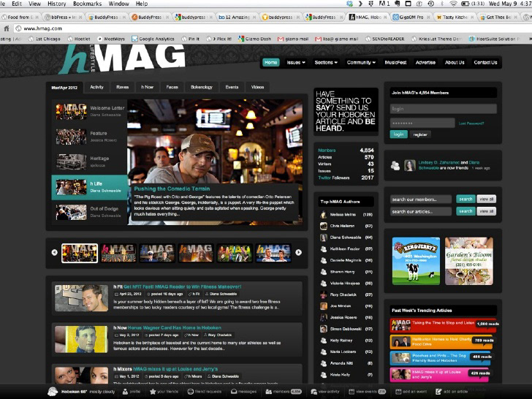532x399 pixels.
Task: Click Garden's Bloom advertisement
Action: pos(469,261)
